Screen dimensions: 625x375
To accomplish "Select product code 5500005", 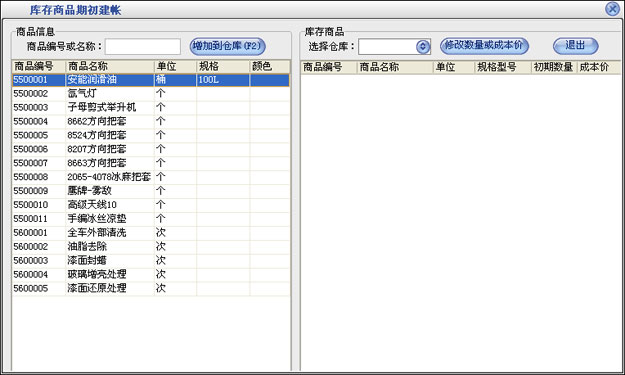I will point(31,135).
